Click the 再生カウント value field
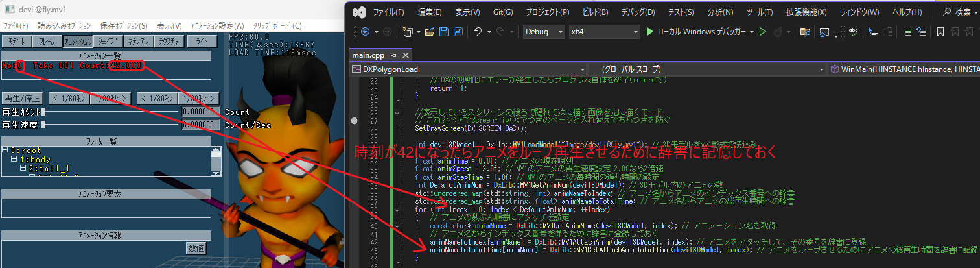The width and height of the screenshot is (980, 268). [201, 112]
